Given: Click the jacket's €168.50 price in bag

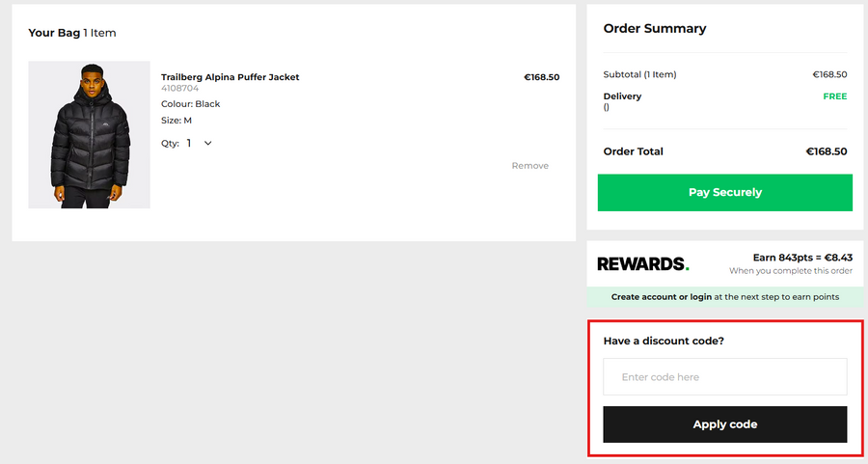Looking at the screenshot, I should 541,77.
